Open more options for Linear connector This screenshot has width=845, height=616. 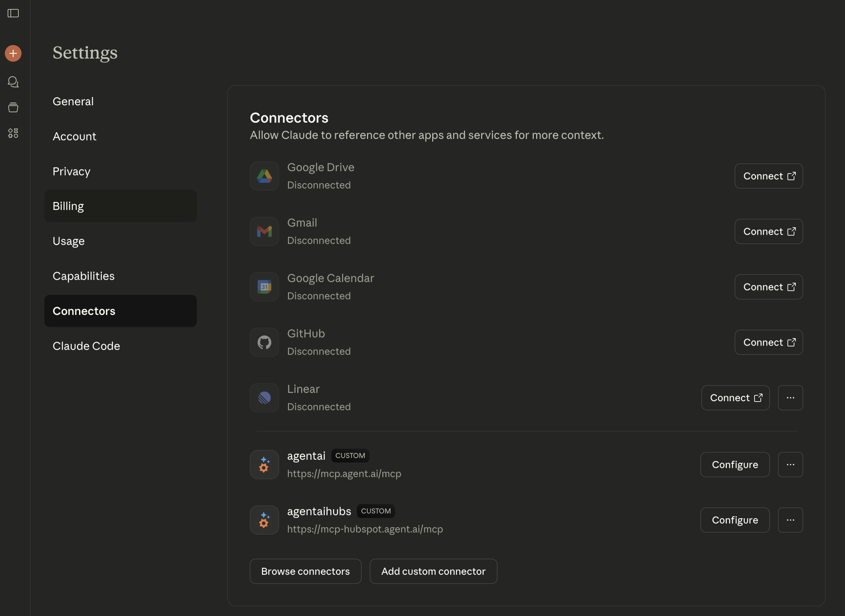(x=790, y=398)
